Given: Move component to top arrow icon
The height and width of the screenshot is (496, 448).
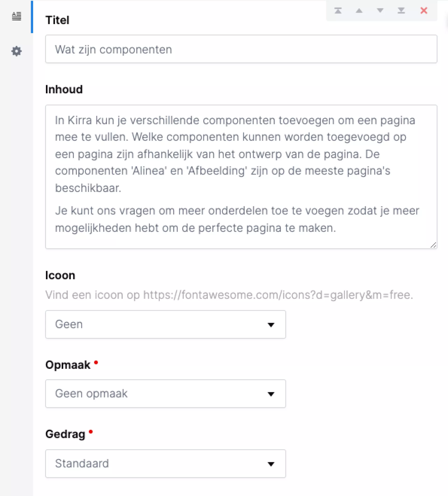Looking at the screenshot, I should [x=338, y=10].
